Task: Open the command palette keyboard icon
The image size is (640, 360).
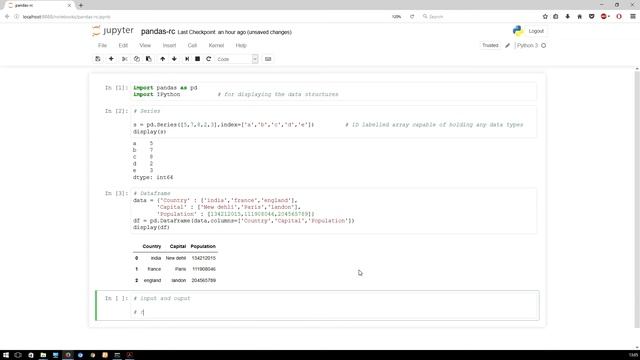Action: [x=268, y=59]
